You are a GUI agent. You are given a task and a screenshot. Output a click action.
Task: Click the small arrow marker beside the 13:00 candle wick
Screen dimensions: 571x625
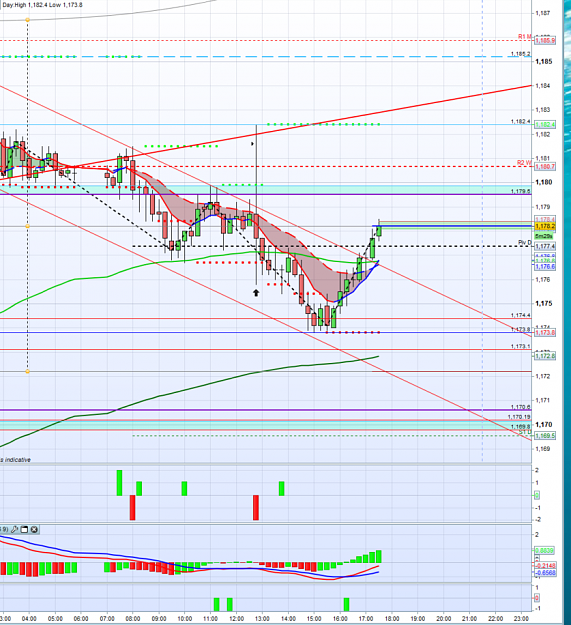253,143
